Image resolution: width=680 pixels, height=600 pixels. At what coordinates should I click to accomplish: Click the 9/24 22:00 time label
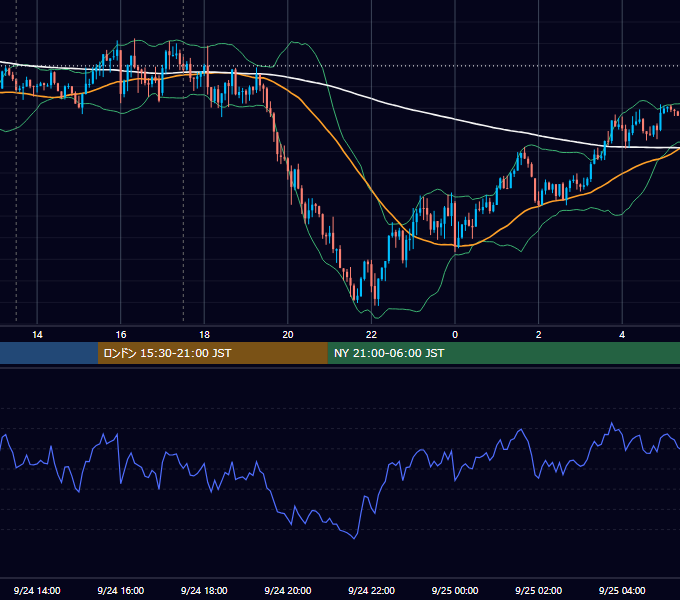(371, 590)
